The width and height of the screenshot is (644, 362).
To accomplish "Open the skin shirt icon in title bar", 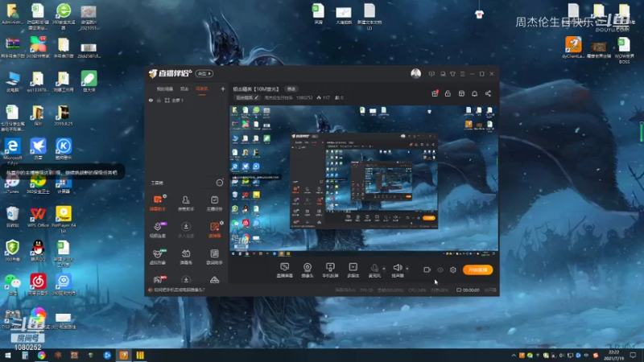I will 452,74.
